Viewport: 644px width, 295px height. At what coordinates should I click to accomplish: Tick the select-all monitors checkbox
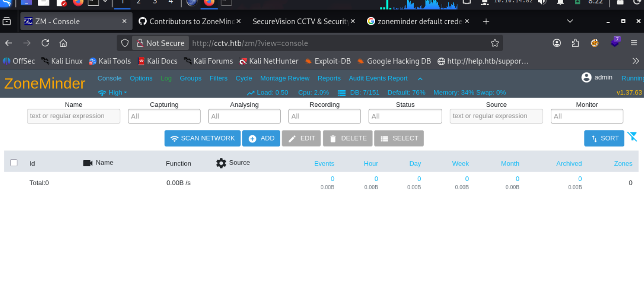point(14,163)
